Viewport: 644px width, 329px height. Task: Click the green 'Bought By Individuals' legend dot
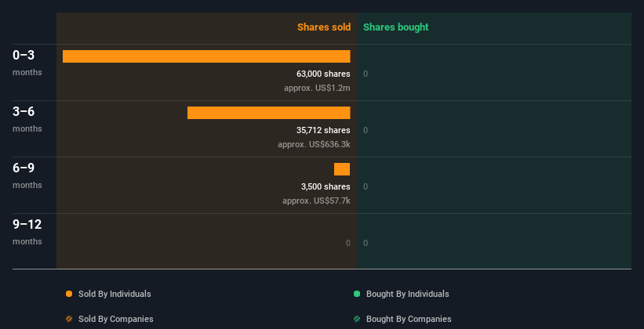[x=357, y=294]
